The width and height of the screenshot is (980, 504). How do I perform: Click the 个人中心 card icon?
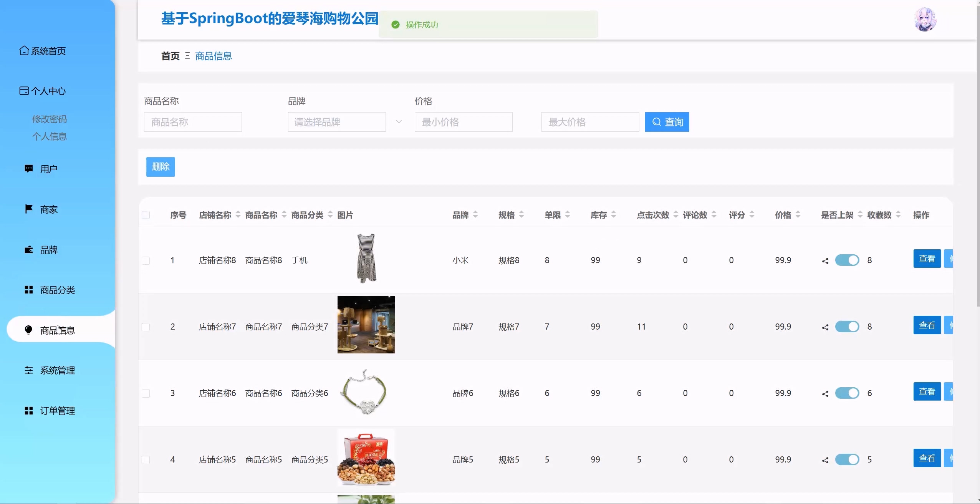(x=24, y=91)
